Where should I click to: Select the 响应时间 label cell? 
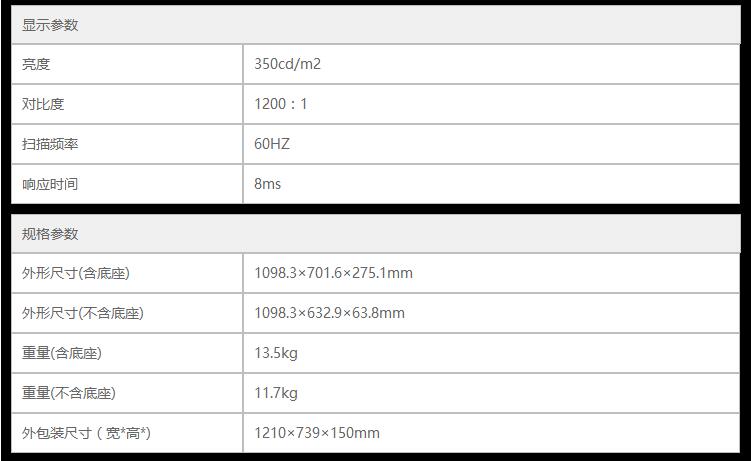pyautogui.click(x=50, y=184)
